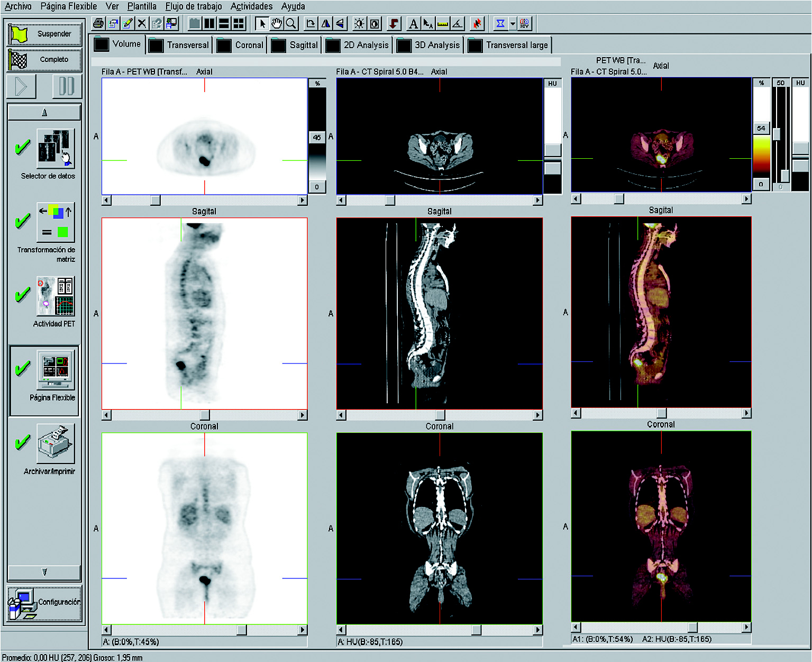The image size is (812, 662).
Task: Select the magnifier zoom tool
Action: coord(291,24)
